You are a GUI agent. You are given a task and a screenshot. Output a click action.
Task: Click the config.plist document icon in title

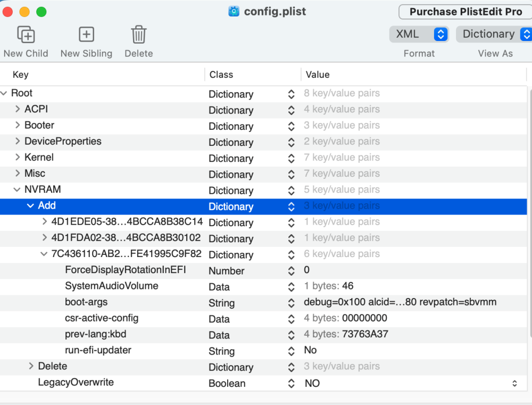coord(234,11)
